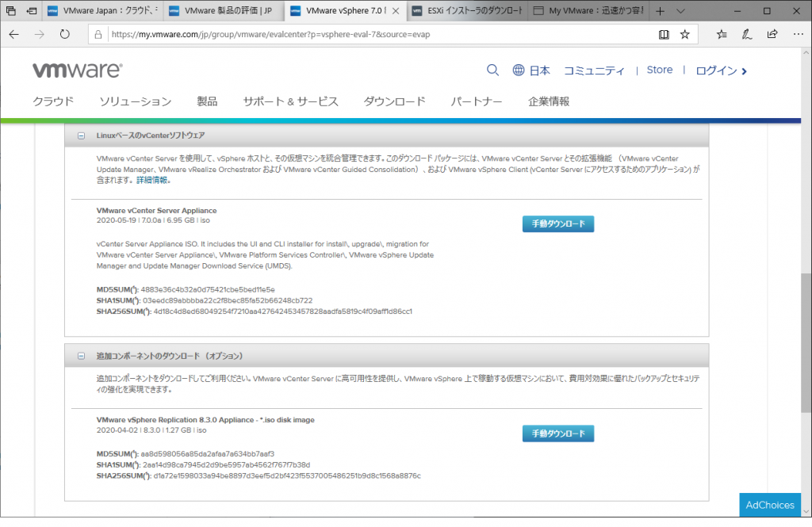Image resolution: width=812 pixels, height=527 pixels.
Task: Select the vSphere Replication 8.3.0 Appliance title
Action: click(205, 420)
